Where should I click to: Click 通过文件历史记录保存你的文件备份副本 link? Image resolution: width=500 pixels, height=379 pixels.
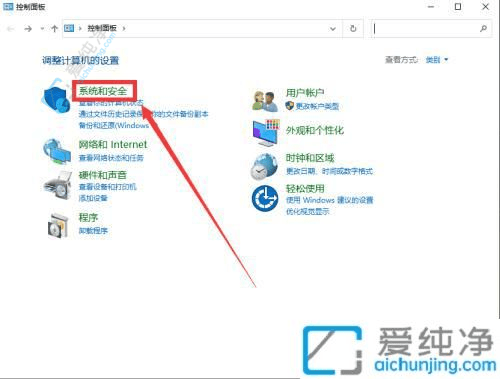[x=143, y=114]
